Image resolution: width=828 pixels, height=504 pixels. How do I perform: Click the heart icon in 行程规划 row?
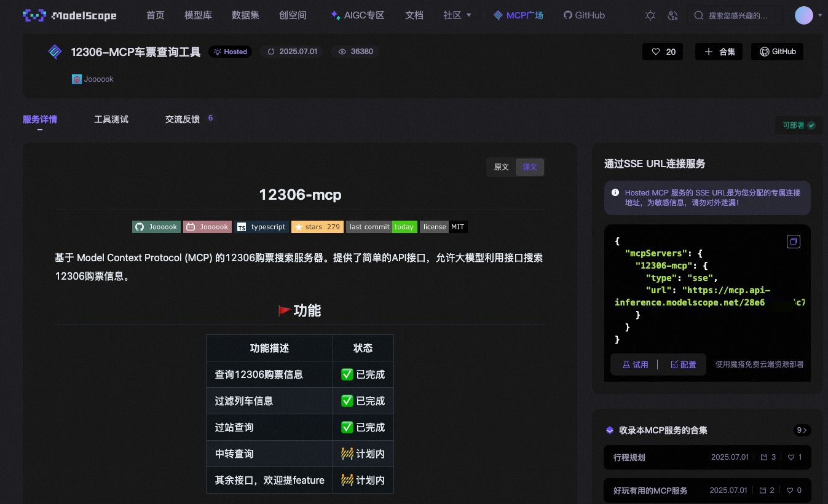tap(791, 457)
